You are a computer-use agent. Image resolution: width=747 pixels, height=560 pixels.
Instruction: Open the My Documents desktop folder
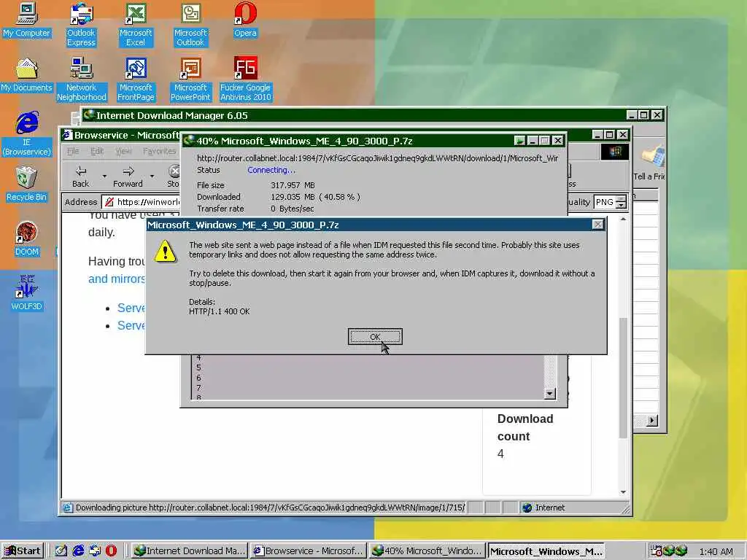tap(27, 75)
